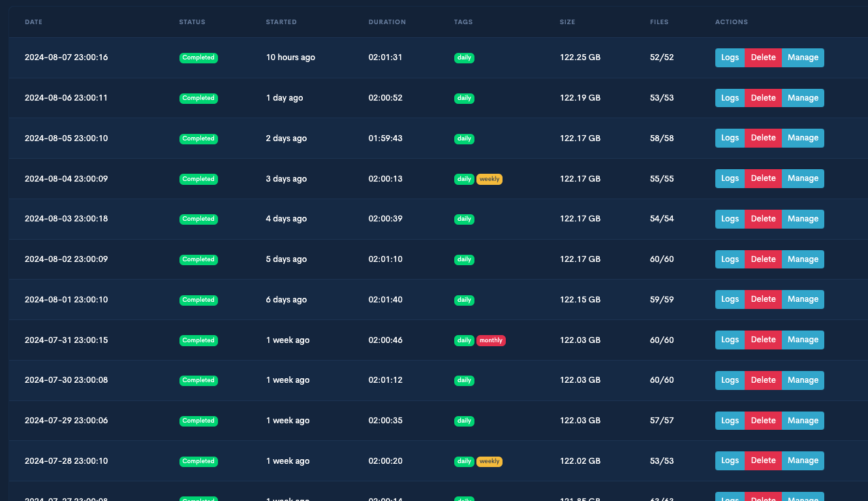Sort by the STARTED column header

pyautogui.click(x=281, y=22)
